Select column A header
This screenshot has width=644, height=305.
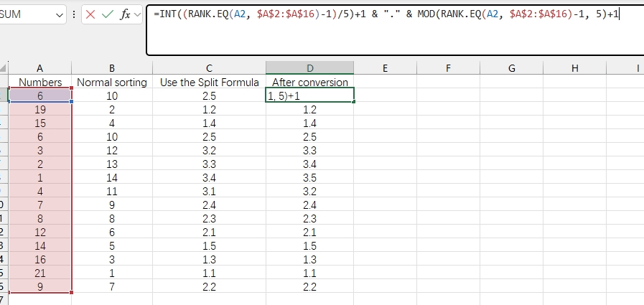click(39, 68)
